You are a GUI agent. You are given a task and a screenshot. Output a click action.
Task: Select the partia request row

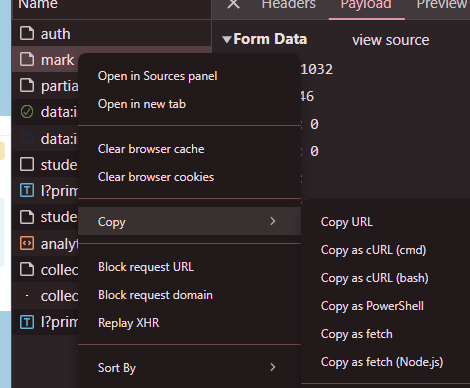(x=45, y=86)
